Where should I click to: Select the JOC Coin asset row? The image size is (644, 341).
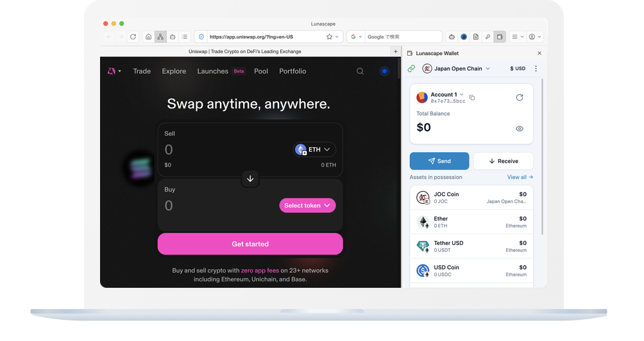[471, 197]
